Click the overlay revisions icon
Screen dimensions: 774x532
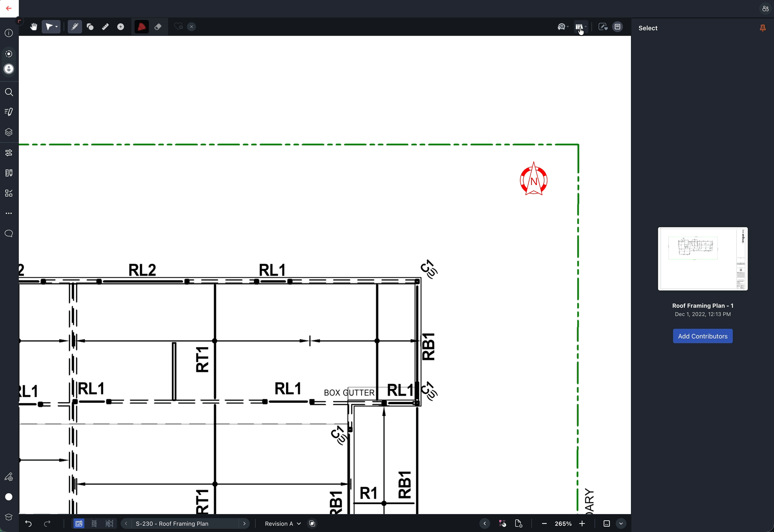pos(312,523)
